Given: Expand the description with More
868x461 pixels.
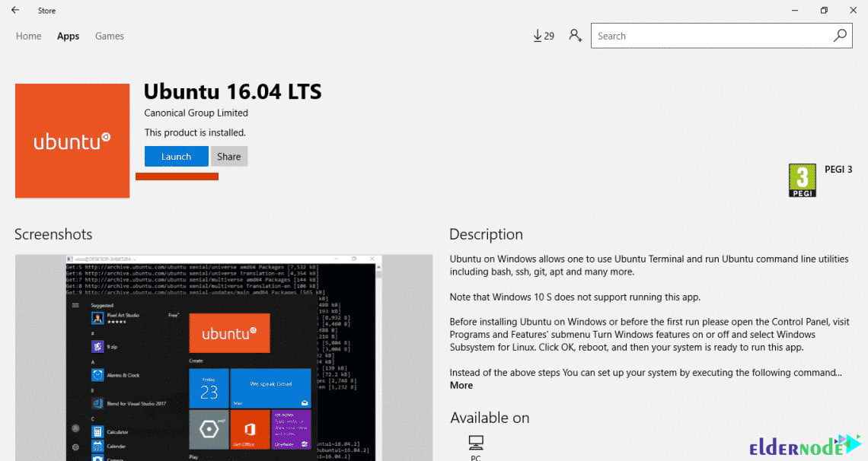Looking at the screenshot, I should coord(461,385).
